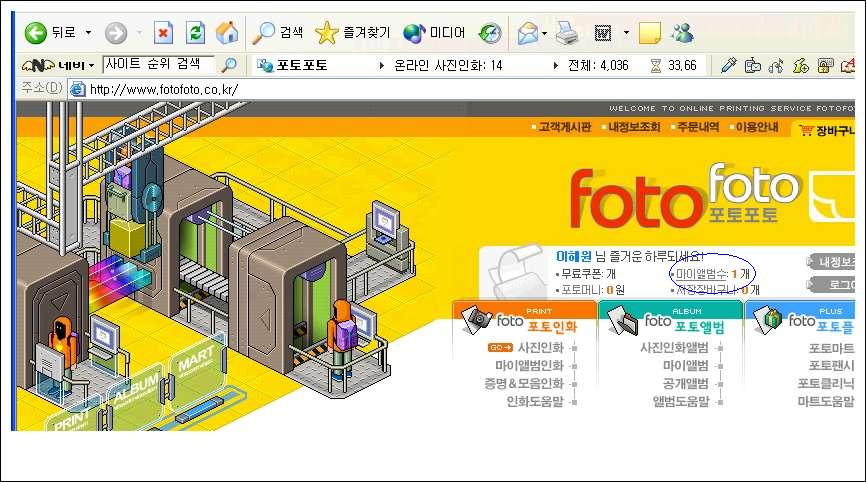The image size is (866, 482).
Task: Click the 사진인화 link under 포토인화
Action: point(540,348)
